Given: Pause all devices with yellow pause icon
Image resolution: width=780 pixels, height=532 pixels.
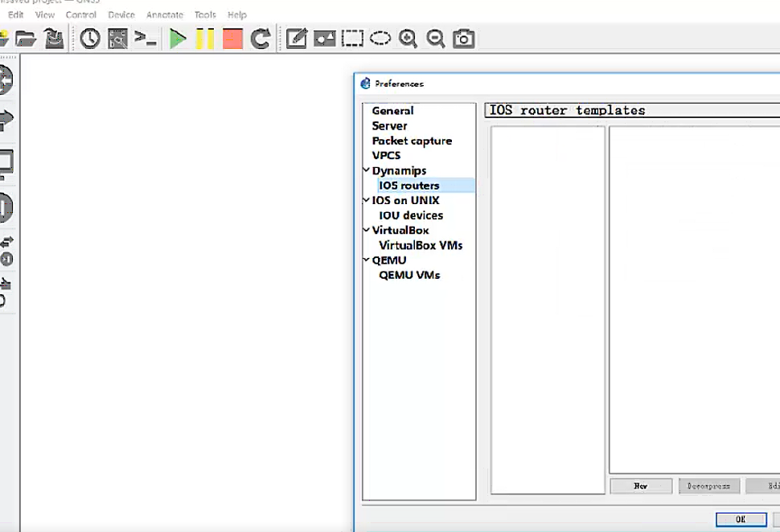Looking at the screenshot, I should click(x=205, y=39).
